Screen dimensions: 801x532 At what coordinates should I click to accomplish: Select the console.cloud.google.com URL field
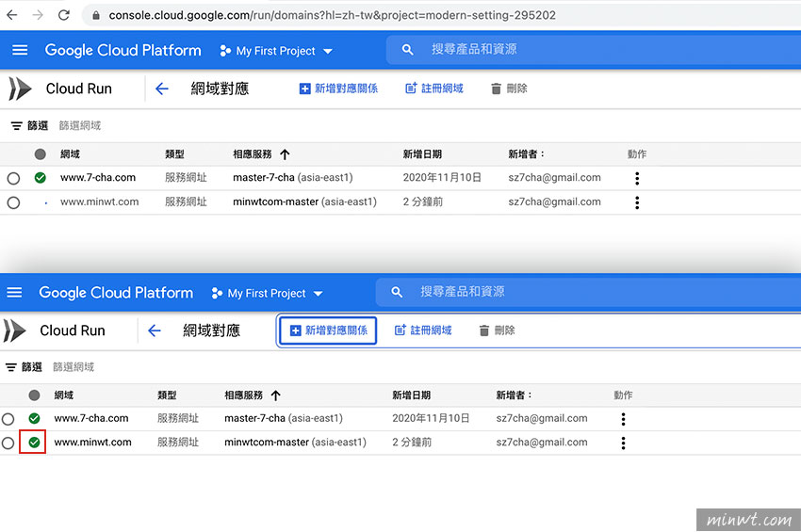[x=332, y=15]
